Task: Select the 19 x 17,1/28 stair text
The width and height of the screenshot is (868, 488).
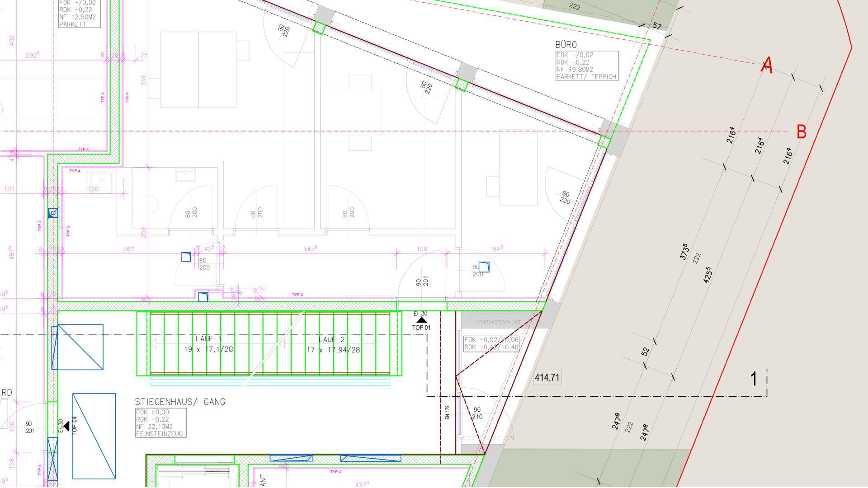Action: (208, 349)
